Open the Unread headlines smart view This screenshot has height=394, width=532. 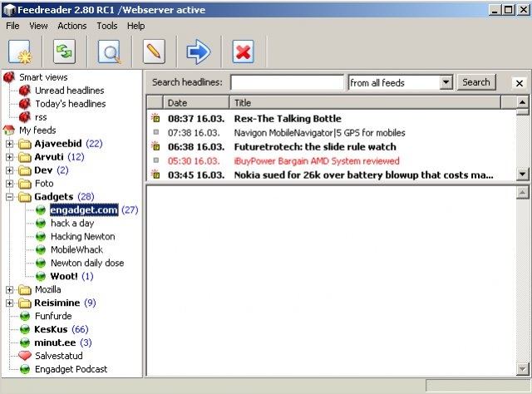[69, 91]
